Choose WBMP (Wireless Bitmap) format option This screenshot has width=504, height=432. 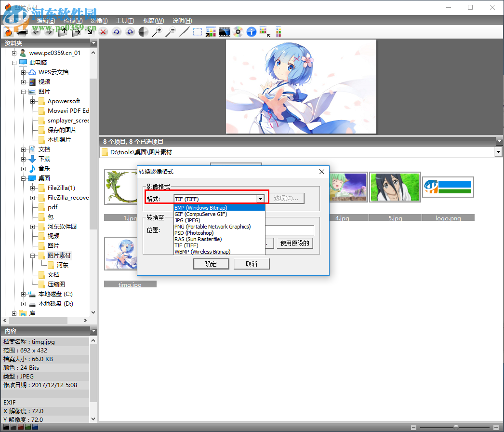tap(220, 252)
